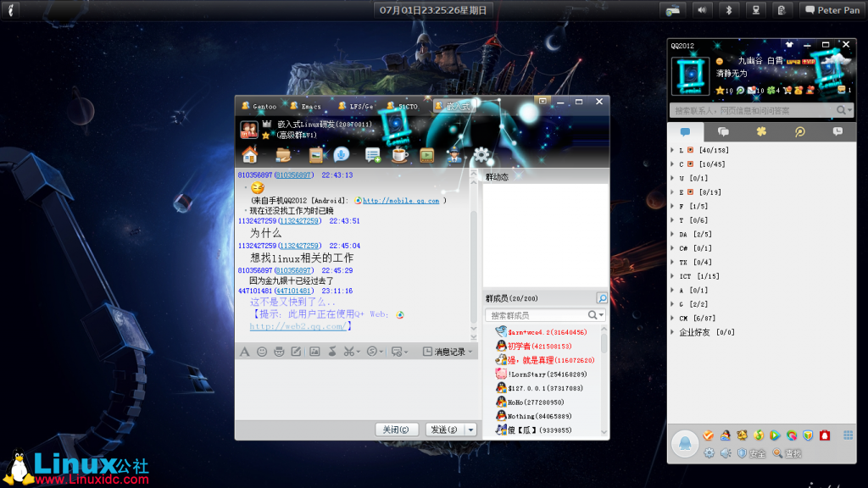868x488 pixels.
Task: Open the group administrator police icon
Action: 454,156
